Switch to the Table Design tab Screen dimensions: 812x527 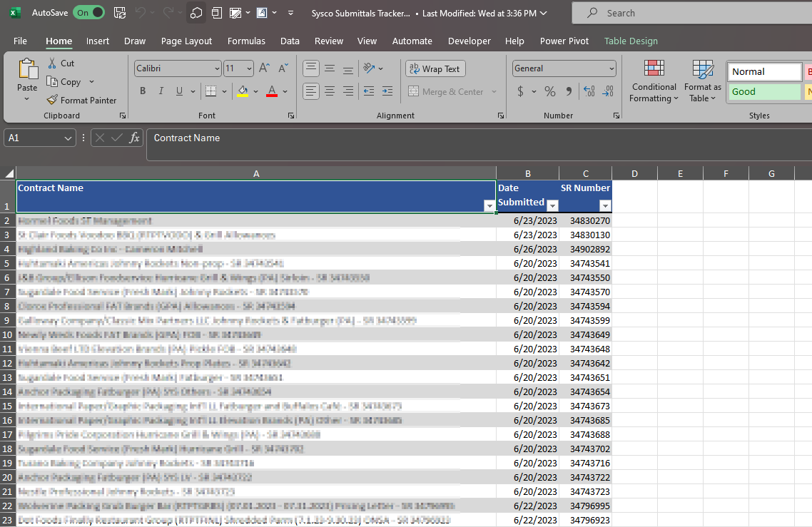(x=631, y=41)
